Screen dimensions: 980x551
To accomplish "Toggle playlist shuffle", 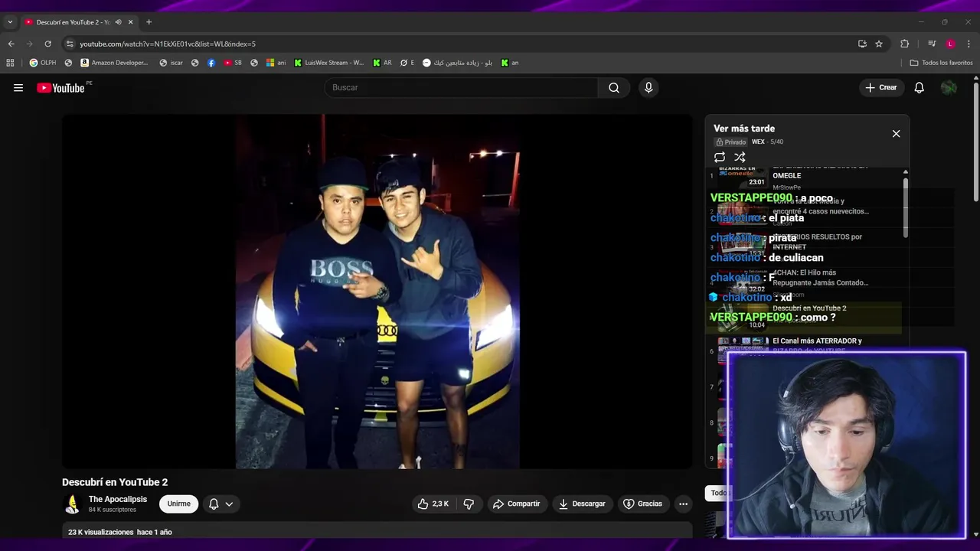I will pyautogui.click(x=740, y=157).
